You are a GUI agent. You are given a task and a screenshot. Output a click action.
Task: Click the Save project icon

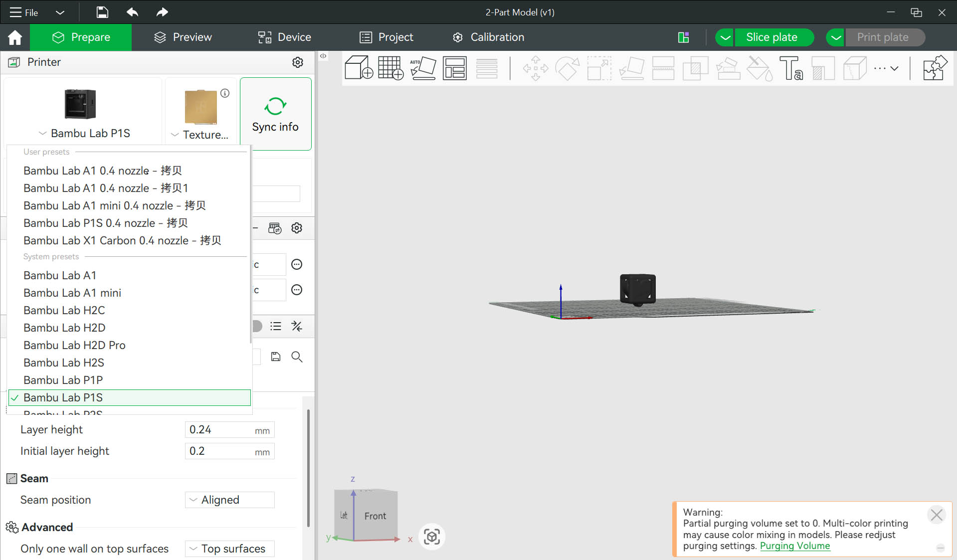click(x=102, y=12)
